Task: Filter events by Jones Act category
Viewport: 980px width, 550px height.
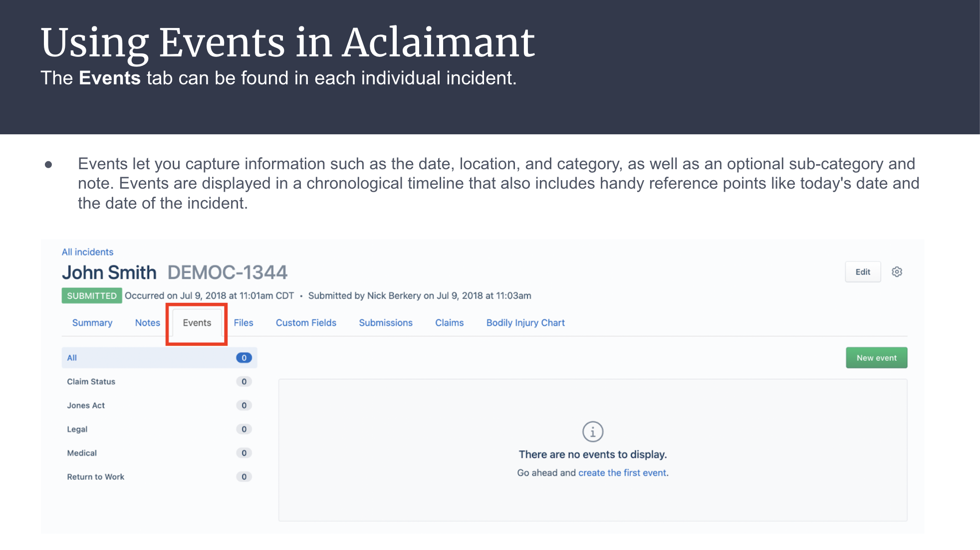Action: 159,405
